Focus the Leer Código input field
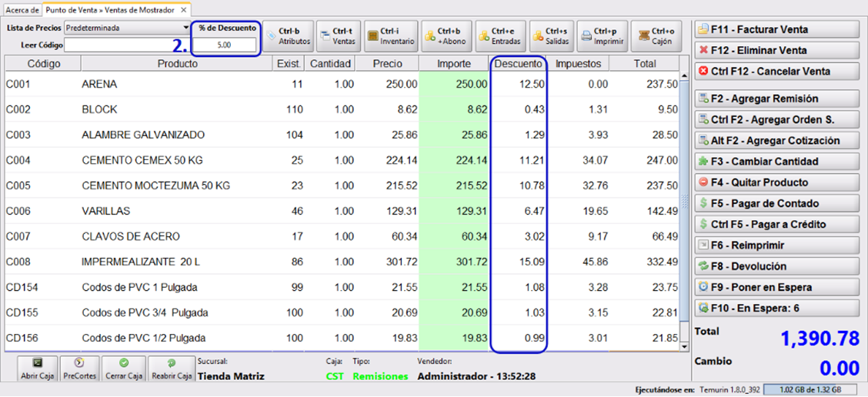Image resolution: width=868 pixels, height=397 pixels. click(x=127, y=45)
